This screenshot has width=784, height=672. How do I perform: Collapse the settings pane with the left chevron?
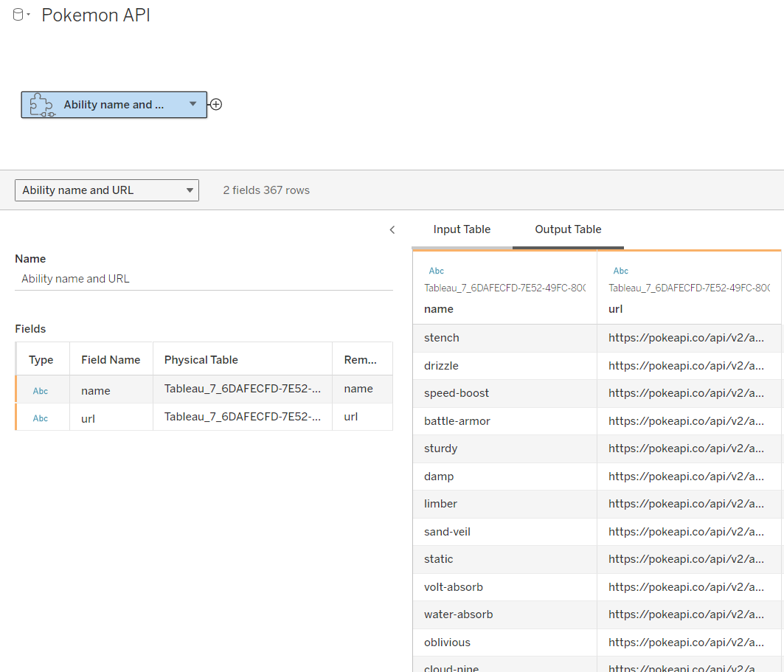[x=392, y=229]
